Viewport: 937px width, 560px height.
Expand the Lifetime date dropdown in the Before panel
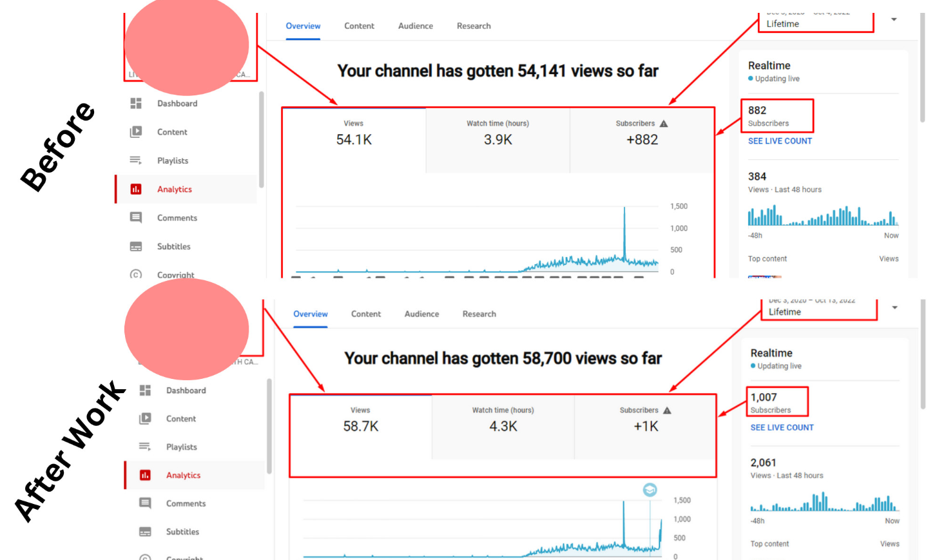(x=894, y=20)
